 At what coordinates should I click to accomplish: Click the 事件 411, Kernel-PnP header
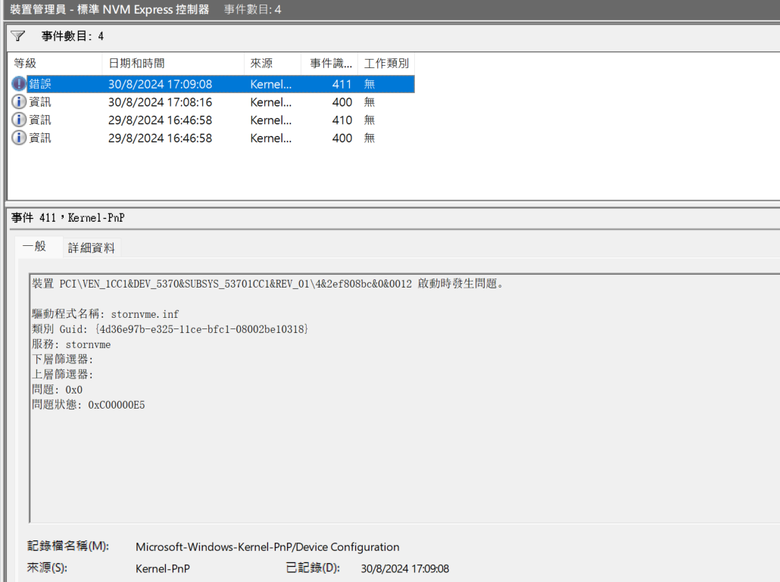coord(68,217)
